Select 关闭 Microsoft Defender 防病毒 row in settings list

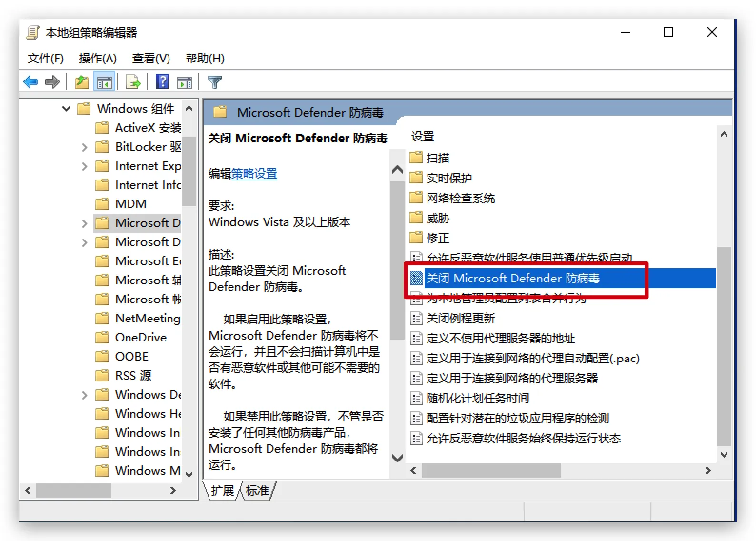coord(563,278)
